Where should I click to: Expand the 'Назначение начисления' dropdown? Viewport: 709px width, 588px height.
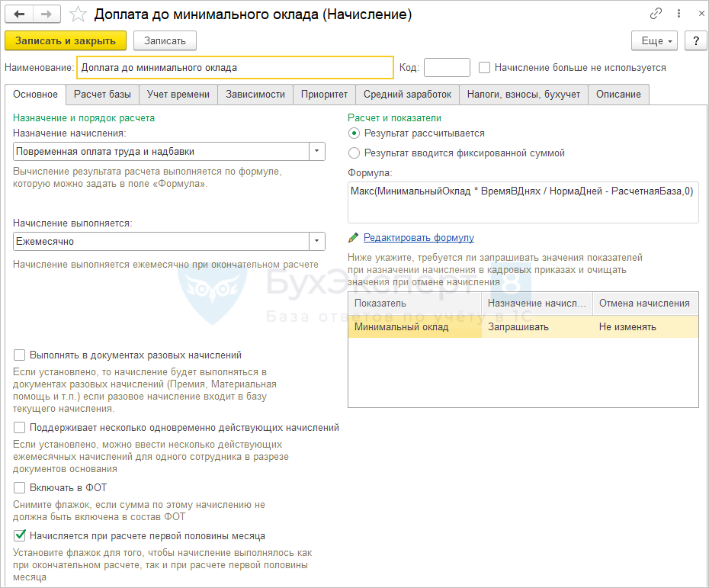pyautogui.click(x=317, y=151)
